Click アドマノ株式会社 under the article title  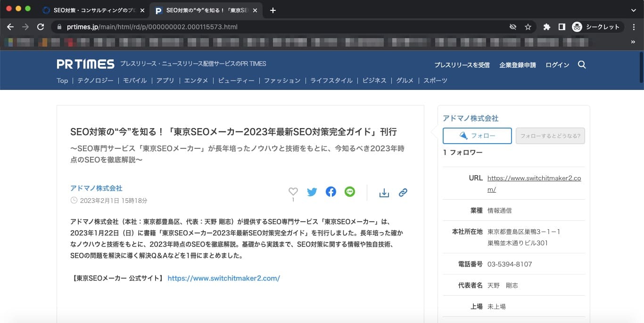coord(96,188)
